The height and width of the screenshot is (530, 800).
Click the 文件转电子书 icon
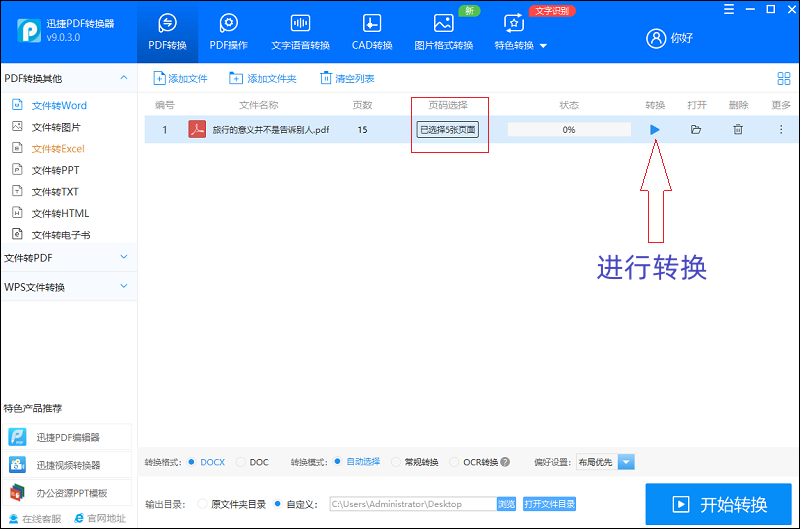pyautogui.click(x=17, y=234)
